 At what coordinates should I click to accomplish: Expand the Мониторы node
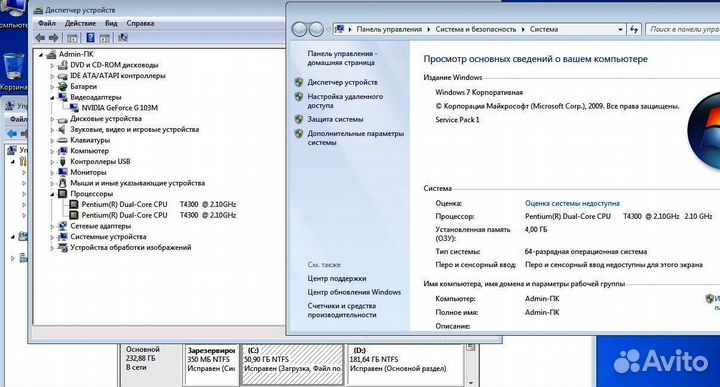tap(52, 173)
